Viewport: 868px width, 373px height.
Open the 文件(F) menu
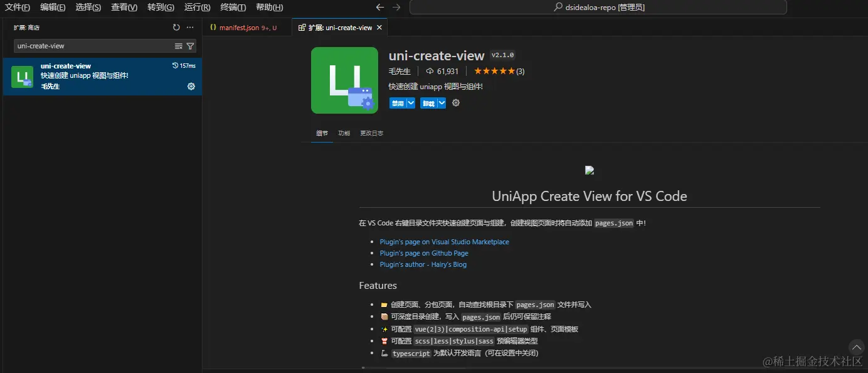click(x=18, y=8)
